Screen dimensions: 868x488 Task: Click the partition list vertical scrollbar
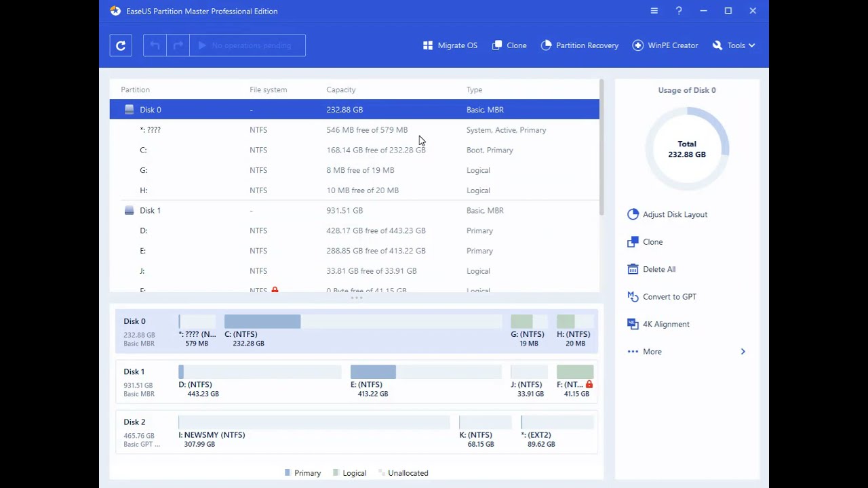pyautogui.click(x=601, y=148)
